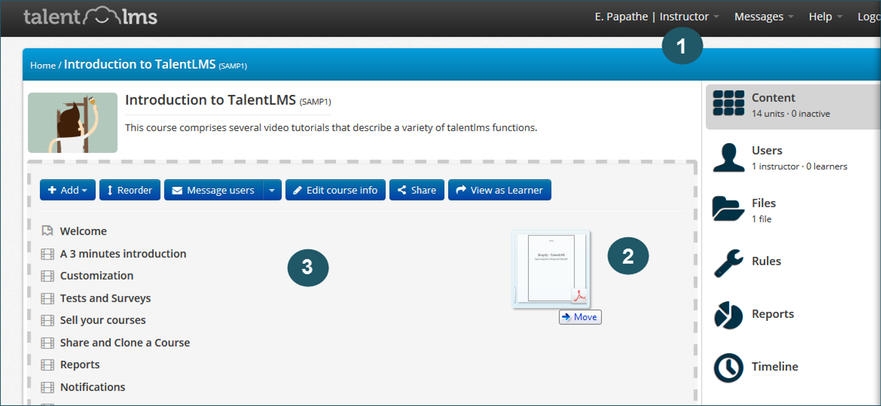
Task: Click the PDF document thumbnail being moved
Action: click(551, 269)
